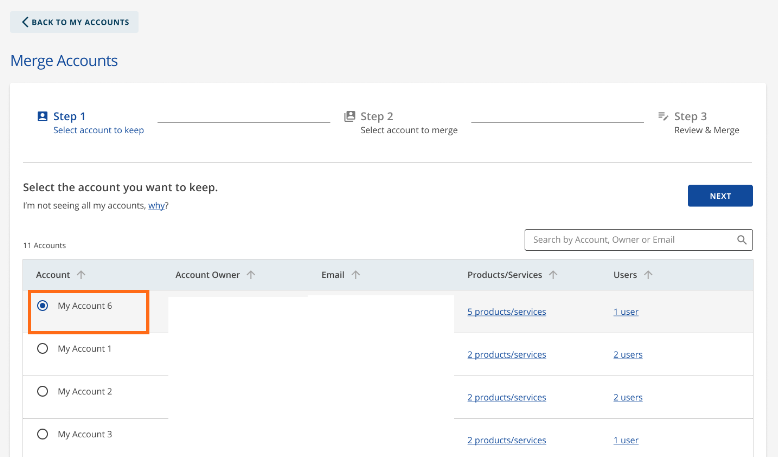Viewport: 778px width, 457px height.
Task: Pick My Account 3 radio button
Action: (x=42, y=435)
